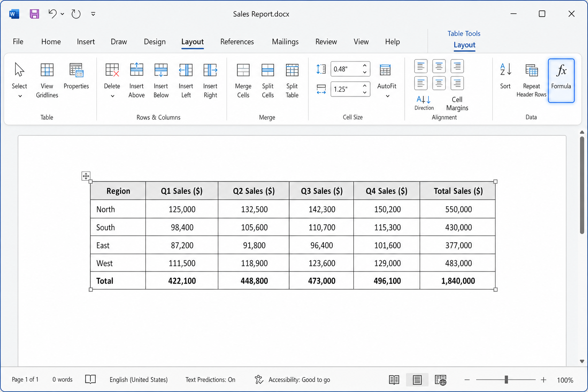
Task: Select Align Top Left alignment
Action: (x=420, y=66)
